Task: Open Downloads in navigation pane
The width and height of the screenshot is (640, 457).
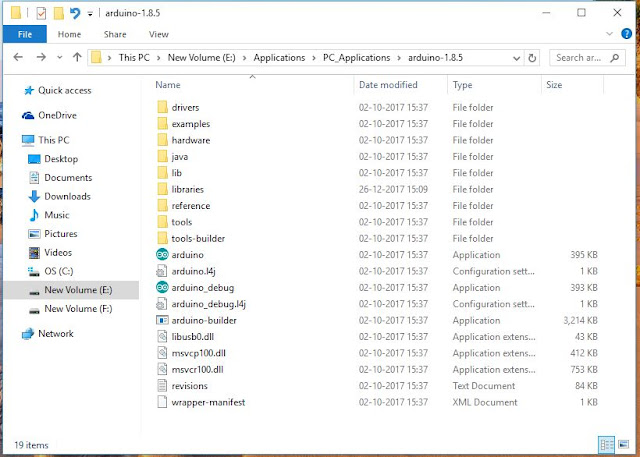Action: (67, 197)
